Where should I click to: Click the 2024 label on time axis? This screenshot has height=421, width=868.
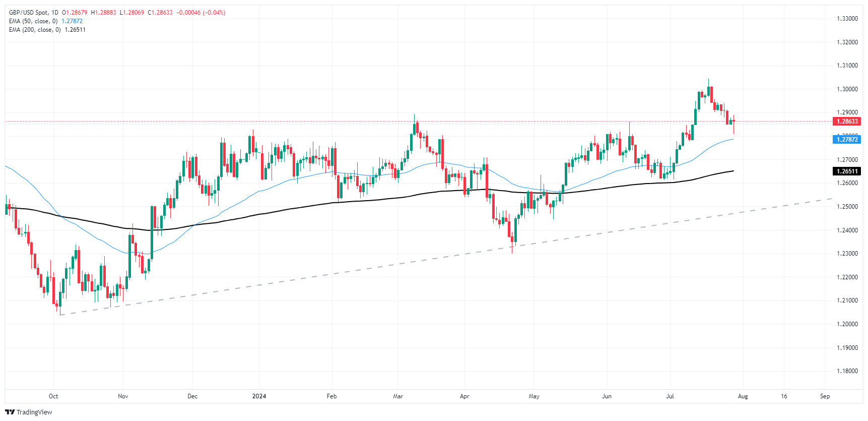259,396
